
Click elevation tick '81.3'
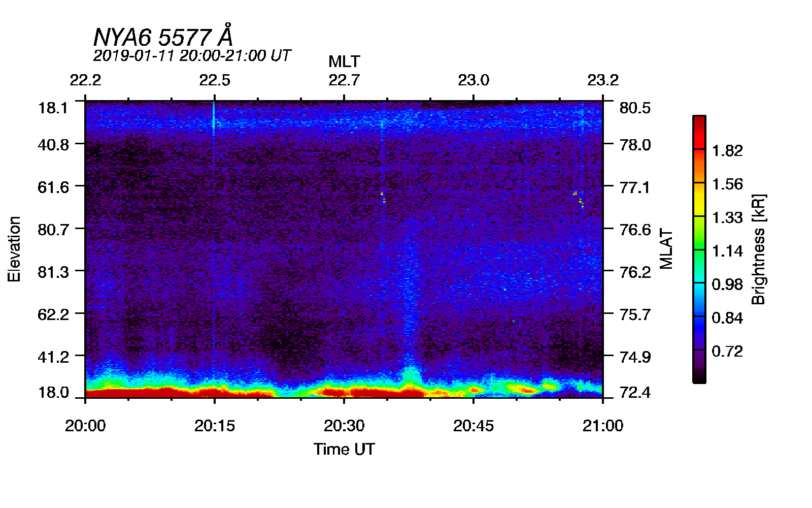click(53, 272)
